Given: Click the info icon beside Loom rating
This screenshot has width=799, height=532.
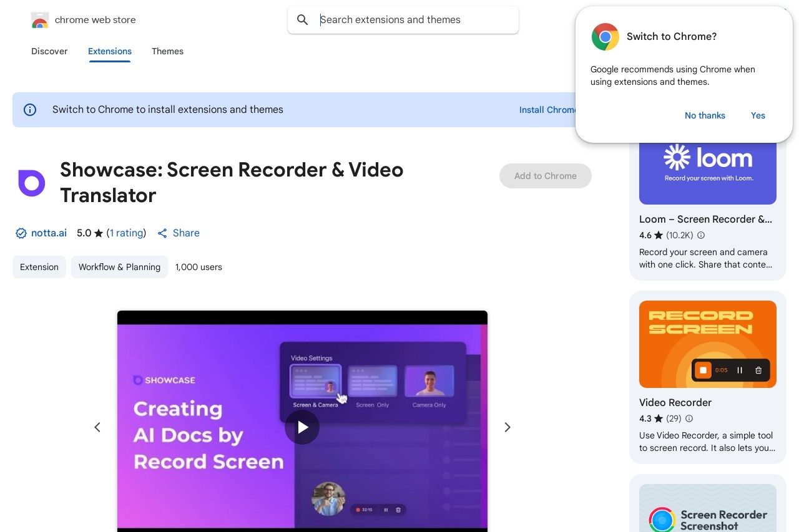Looking at the screenshot, I should (x=701, y=235).
